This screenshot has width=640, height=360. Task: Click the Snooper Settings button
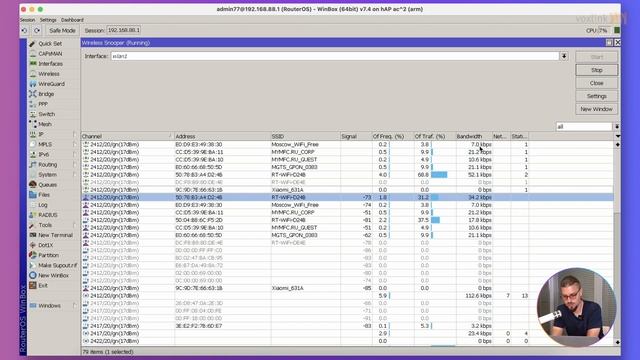(x=596, y=96)
